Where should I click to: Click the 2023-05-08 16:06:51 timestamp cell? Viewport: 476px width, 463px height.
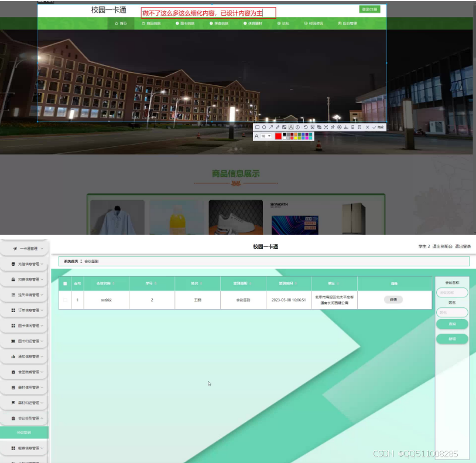(289, 300)
